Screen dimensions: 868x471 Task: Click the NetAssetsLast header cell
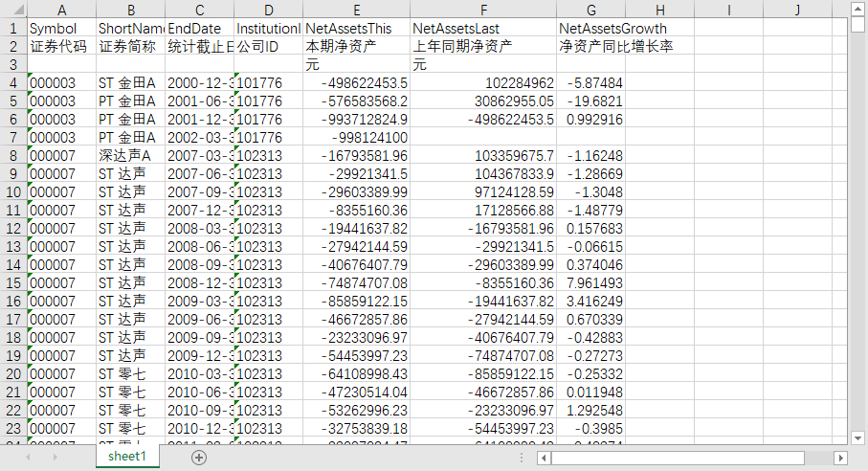click(483, 28)
